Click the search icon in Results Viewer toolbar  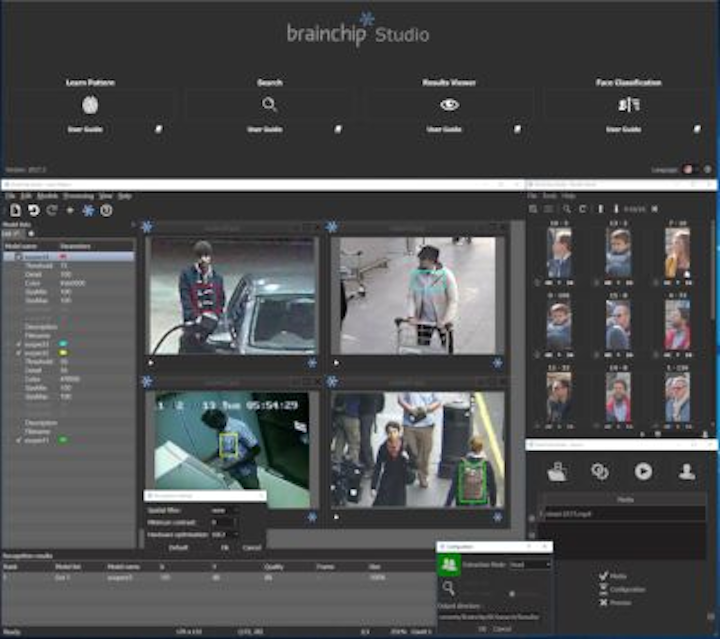(567, 209)
